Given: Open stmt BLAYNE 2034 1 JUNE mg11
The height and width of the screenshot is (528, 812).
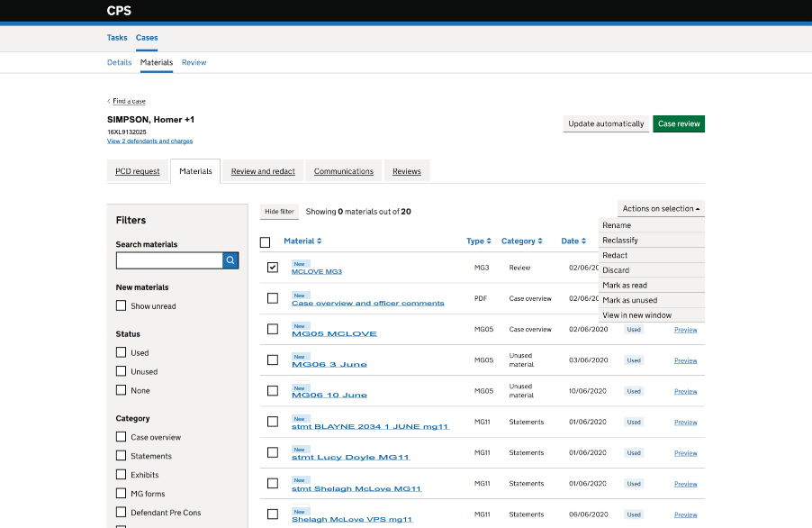Looking at the screenshot, I should tap(370, 426).
